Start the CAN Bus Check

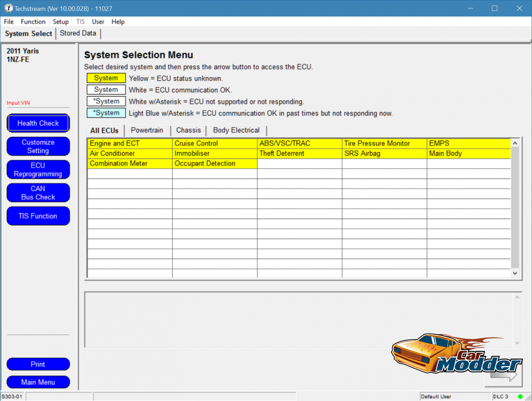tap(38, 193)
